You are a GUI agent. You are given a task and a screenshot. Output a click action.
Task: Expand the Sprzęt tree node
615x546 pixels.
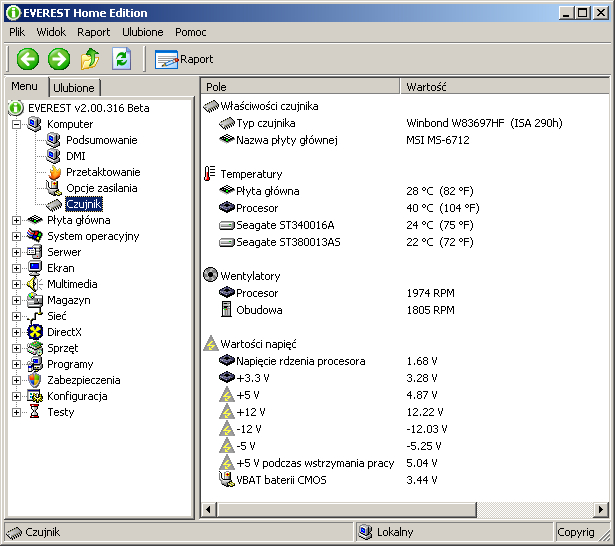click(x=16, y=348)
